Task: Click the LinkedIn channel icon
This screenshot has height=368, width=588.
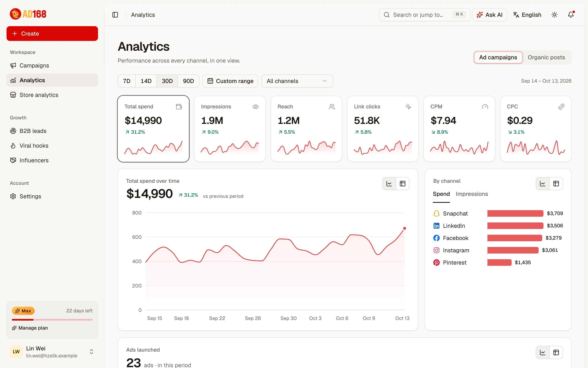Action: (436, 226)
